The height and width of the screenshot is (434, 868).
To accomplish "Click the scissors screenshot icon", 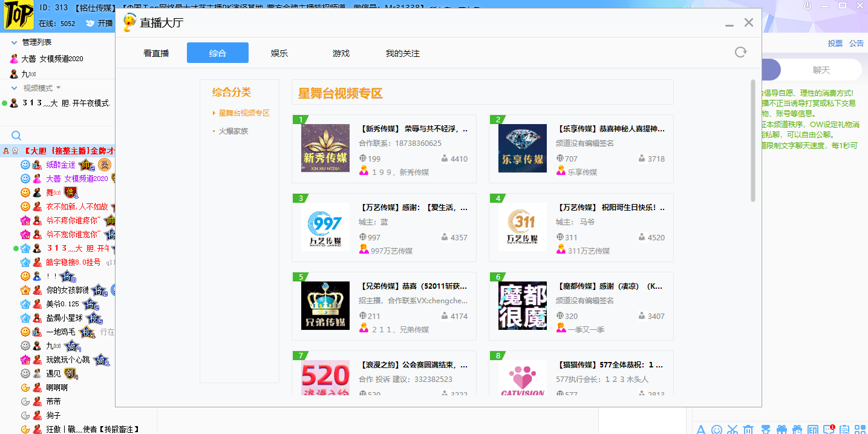I will pos(733,429).
